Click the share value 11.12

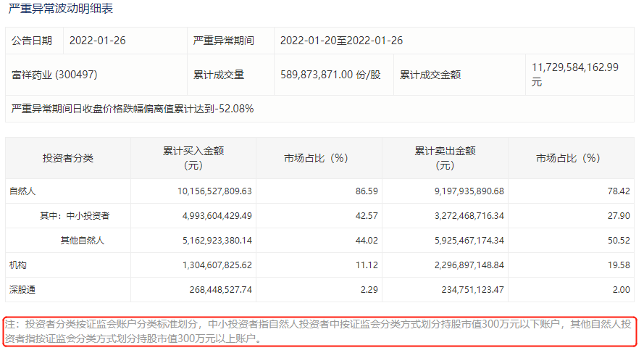[x=367, y=265]
